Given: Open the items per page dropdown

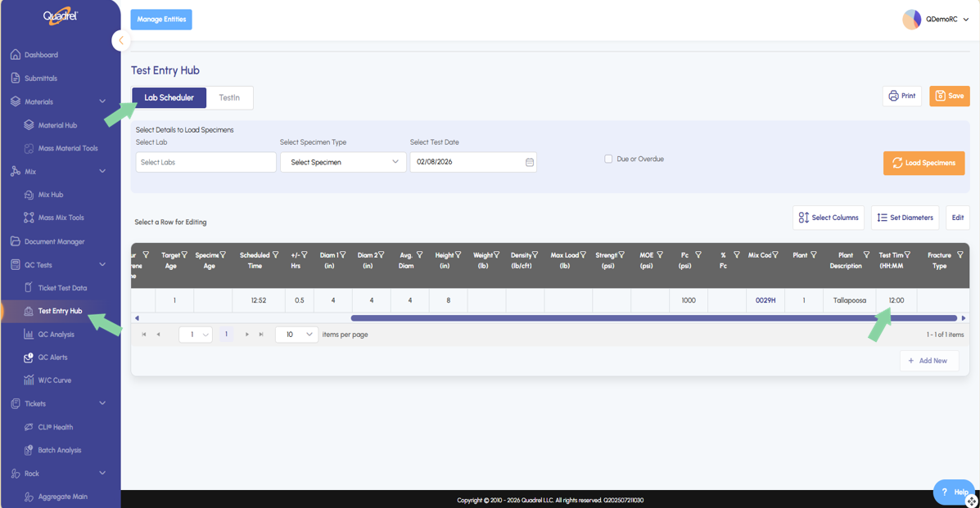Looking at the screenshot, I should point(296,335).
